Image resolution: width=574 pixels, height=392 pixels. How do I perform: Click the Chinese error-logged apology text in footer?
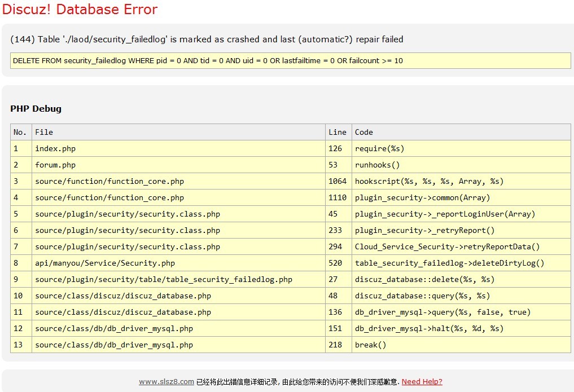(297, 382)
